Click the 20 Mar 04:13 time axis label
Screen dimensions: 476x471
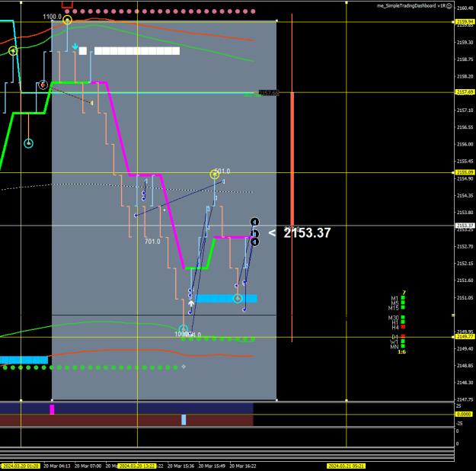click(57, 466)
